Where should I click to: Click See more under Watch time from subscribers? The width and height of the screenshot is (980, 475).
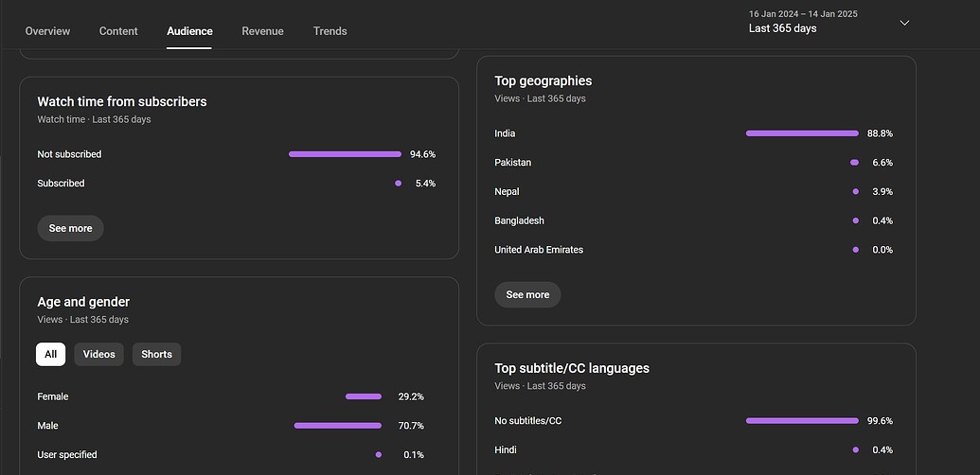(x=71, y=228)
